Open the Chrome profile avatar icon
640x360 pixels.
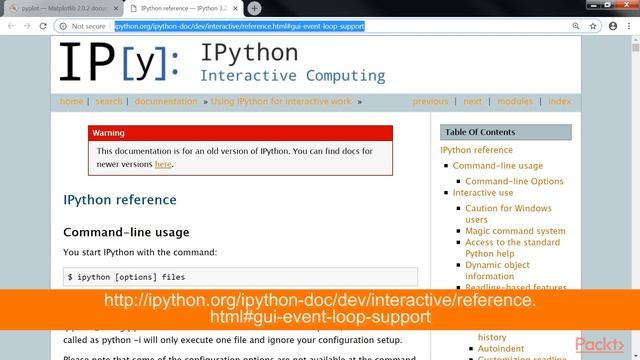(x=613, y=26)
